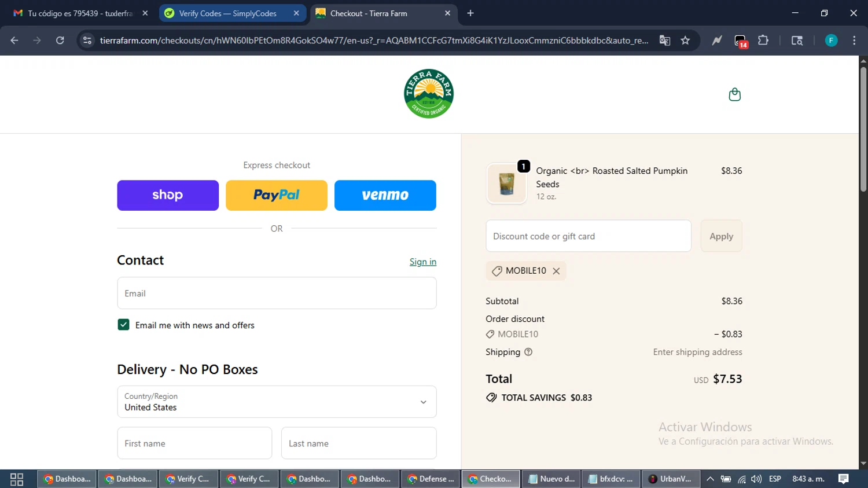Click the translate page icon
The height and width of the screenshot is (488, 868).
(665, 41)
